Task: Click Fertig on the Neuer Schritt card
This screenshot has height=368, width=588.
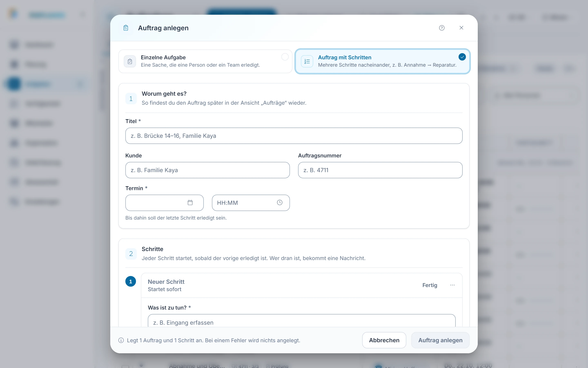Action: point(430,285)
